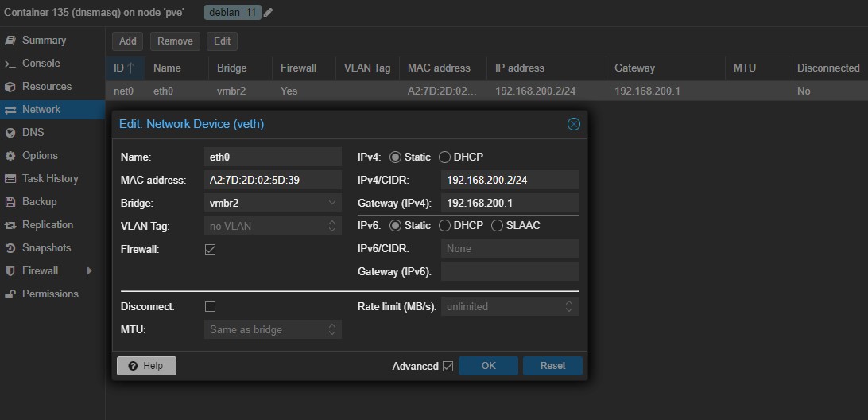Show Task History
Image resolution: width=868 pixels, height=420 pixels.
point(49,179)
